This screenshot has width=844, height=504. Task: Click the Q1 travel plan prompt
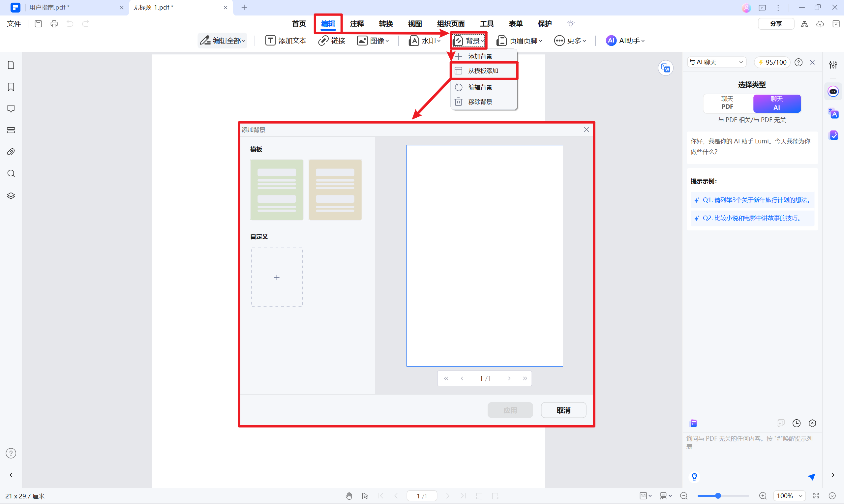point(752,200)
